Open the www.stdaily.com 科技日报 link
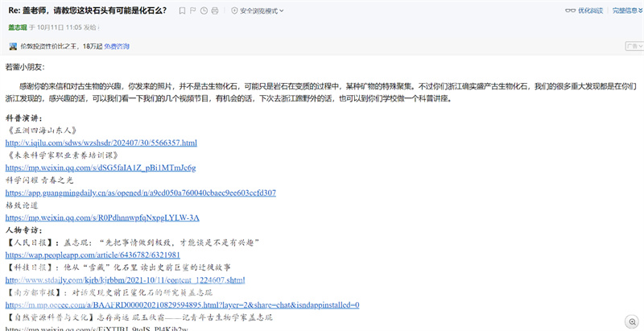644x331 pixels. (x=126, y=280)
